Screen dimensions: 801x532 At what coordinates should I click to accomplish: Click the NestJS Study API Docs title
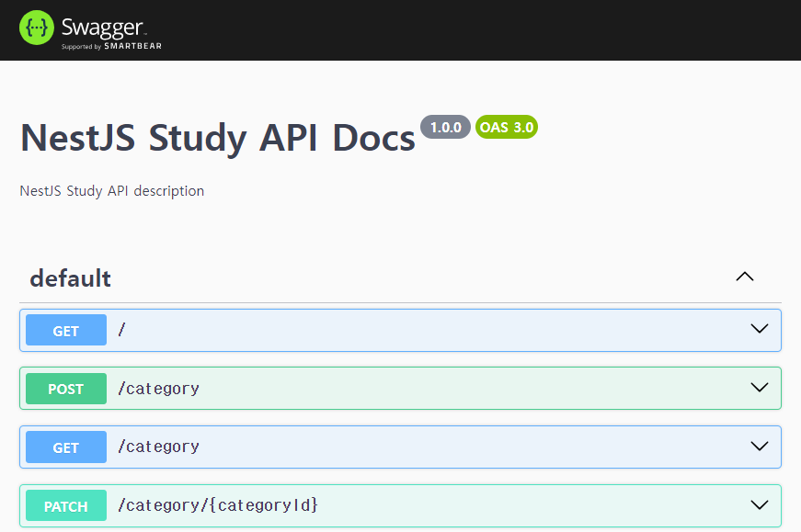click(x=218, y=138)
